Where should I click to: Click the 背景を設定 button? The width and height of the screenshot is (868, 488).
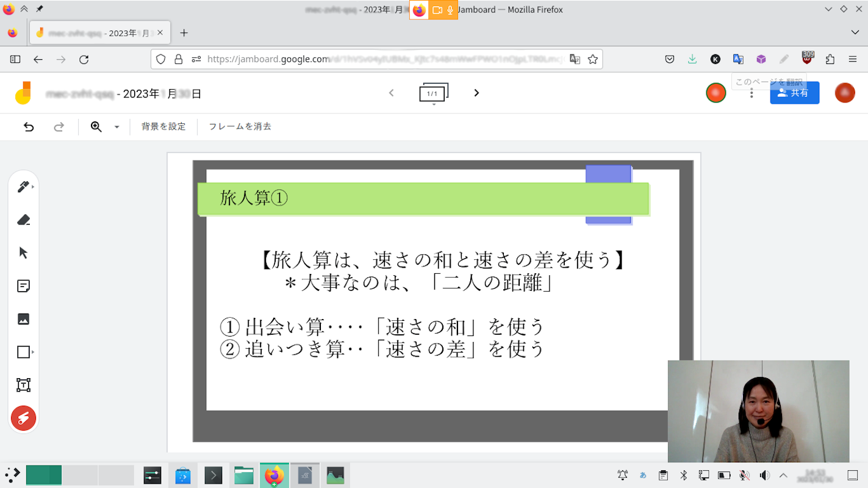[x=163, y=127]
